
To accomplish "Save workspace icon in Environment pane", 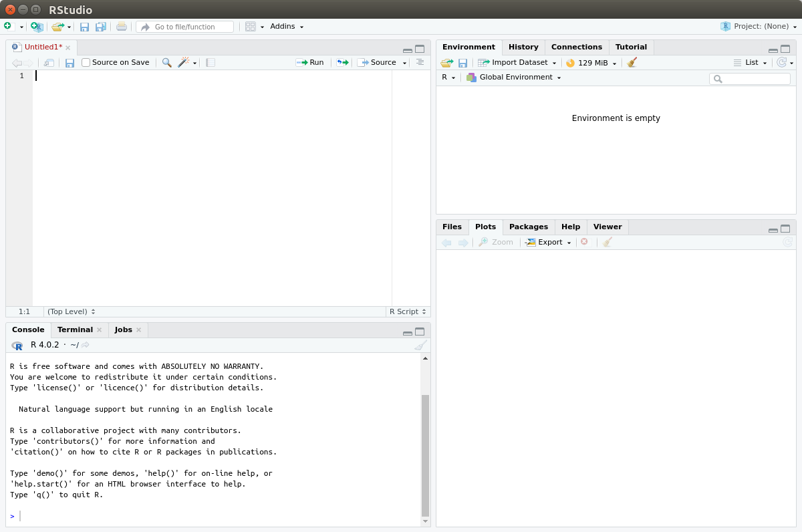I will tap(462, 63).
